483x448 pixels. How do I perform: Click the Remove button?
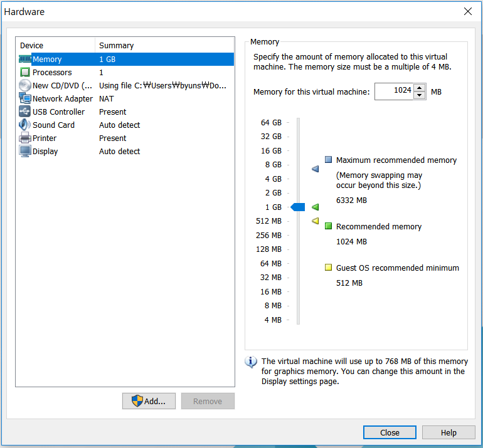tap(208, 401)
